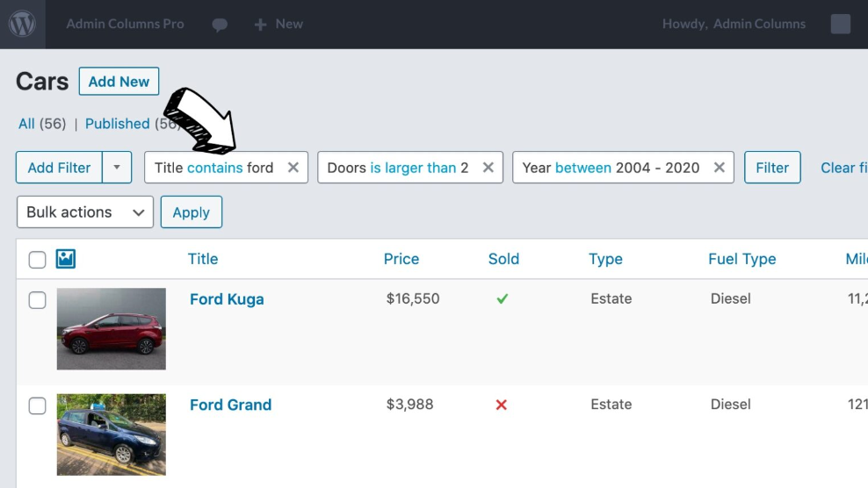Viewport: 868px width, 488px height.
Task: Edit the Doors is larger than 2 filter
Action: point(397,168)
